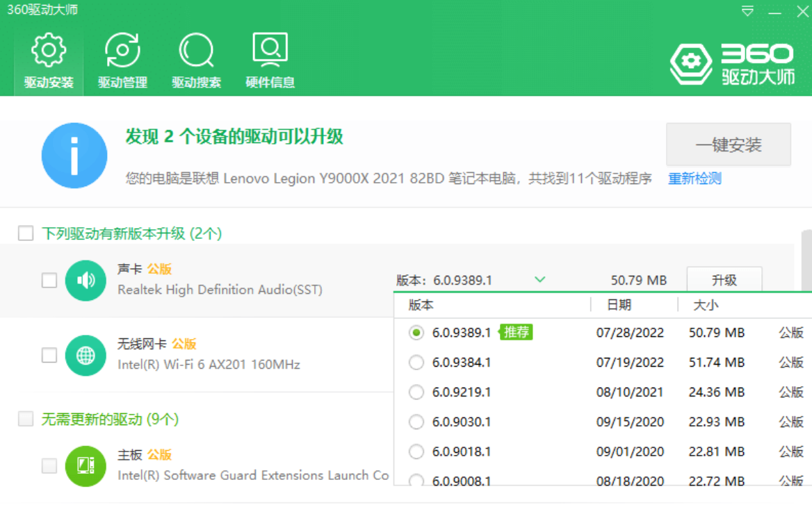Screen dimensions: 812x514
Task: Click the orange 公版 tag beside 无线网卡
Action: point(184,345)
